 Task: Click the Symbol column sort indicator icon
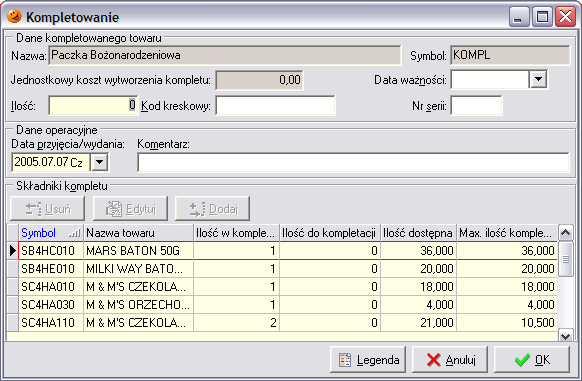75,233
